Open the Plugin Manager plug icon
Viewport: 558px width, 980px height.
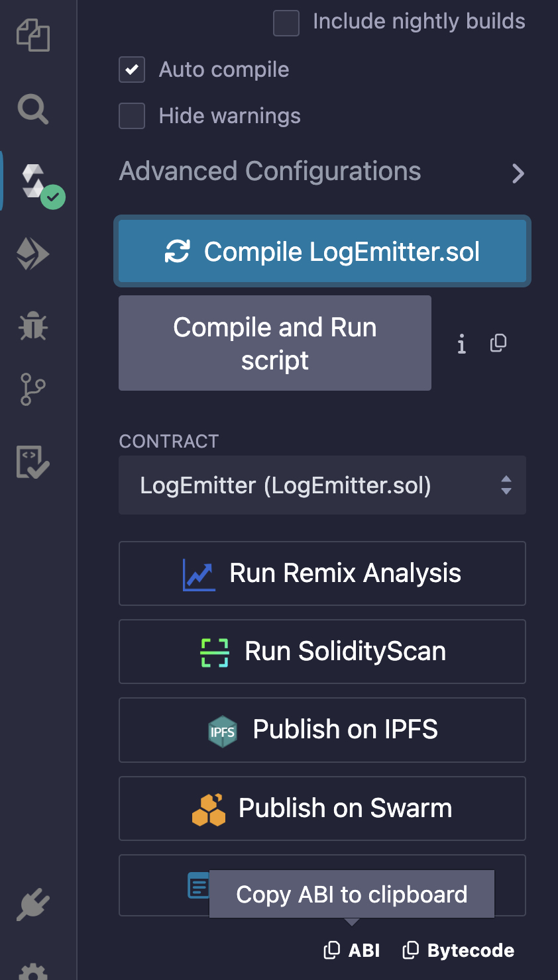33,905
